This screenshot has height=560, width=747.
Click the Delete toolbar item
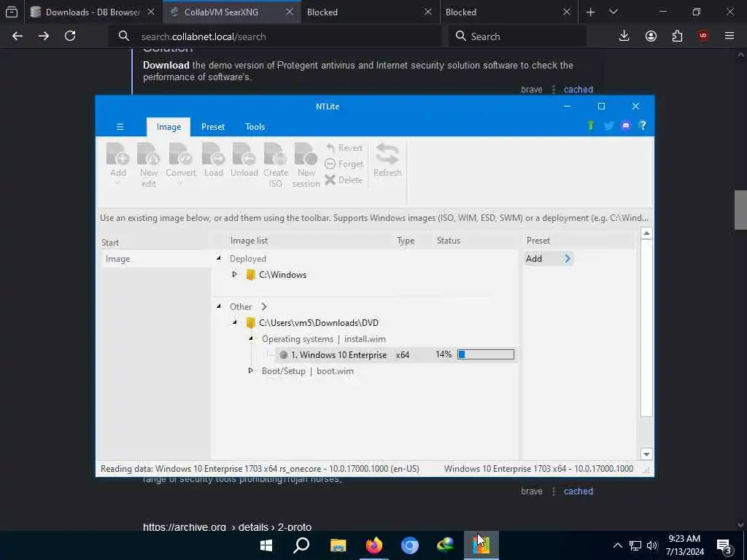(344, 180)
